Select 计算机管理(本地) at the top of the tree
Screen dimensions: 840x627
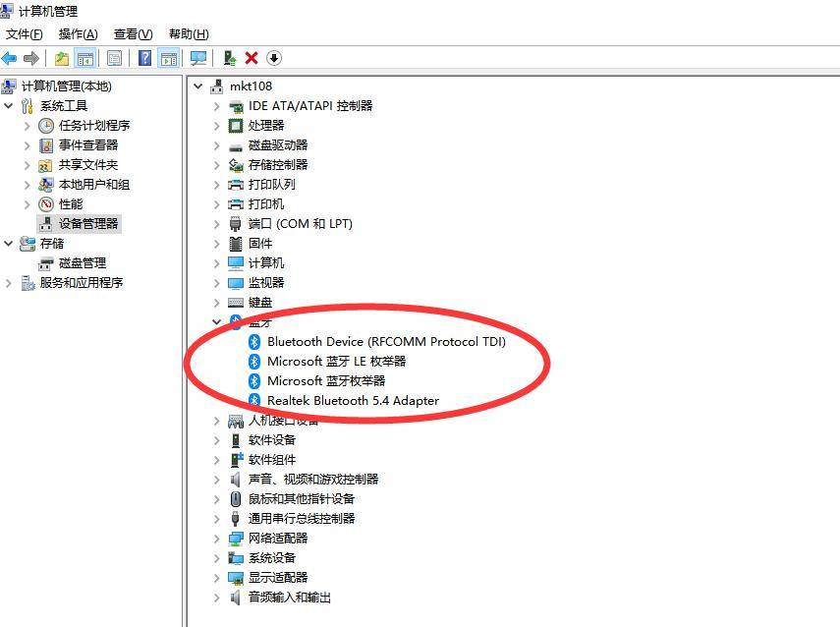click(67, 86)
